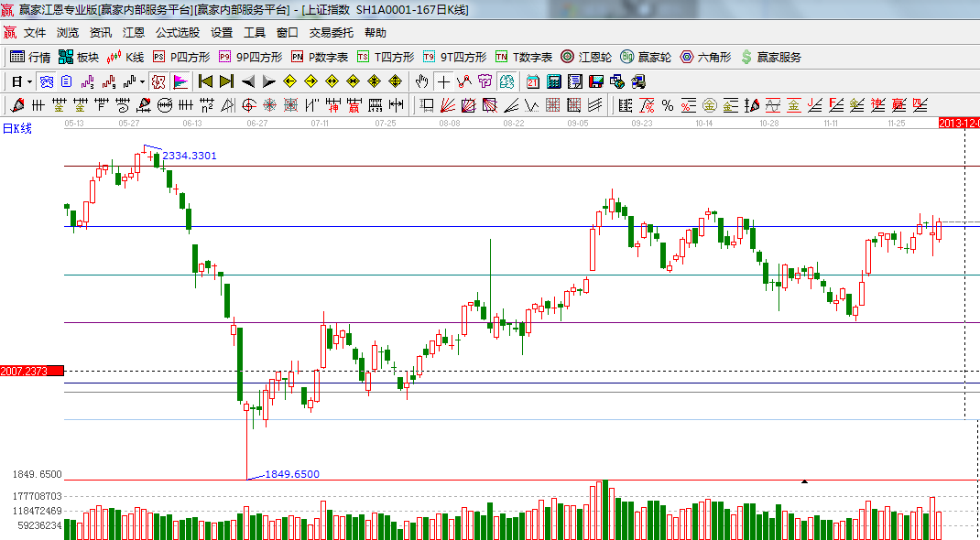Open the calculator icon in toolbar

click(x=553, y=81)
